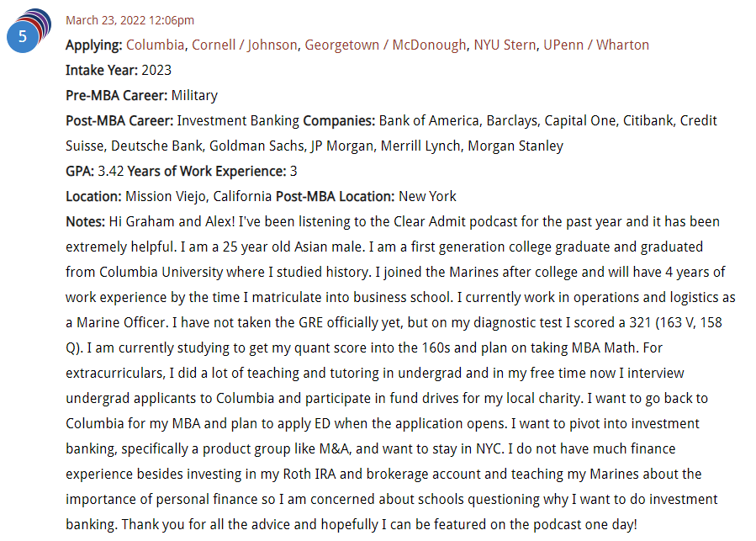Click the bold Applying label

(x=93, y=45)
